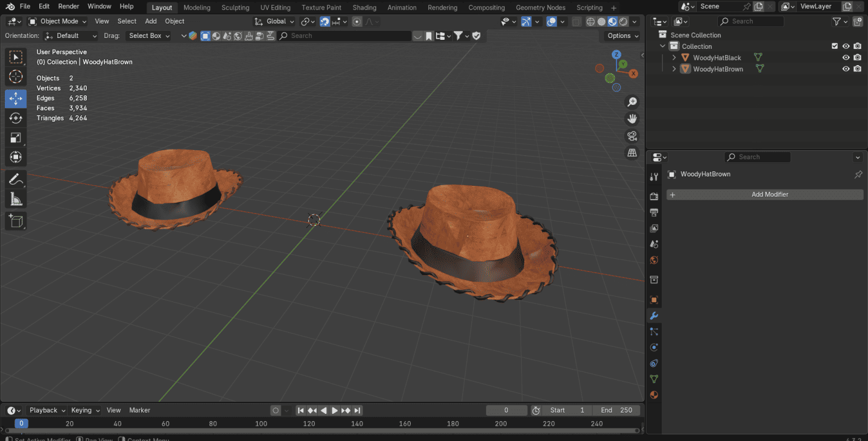Viewport: 868px width, 441px height.
Task: Click the End frame field
Action: pyautogui.click(x=616, y=410)
